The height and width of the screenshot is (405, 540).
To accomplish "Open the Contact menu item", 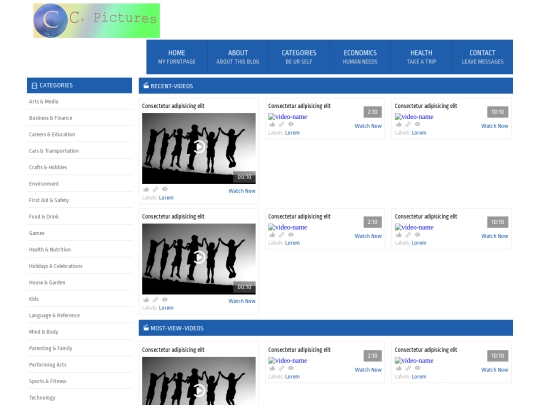I will 482,57.
